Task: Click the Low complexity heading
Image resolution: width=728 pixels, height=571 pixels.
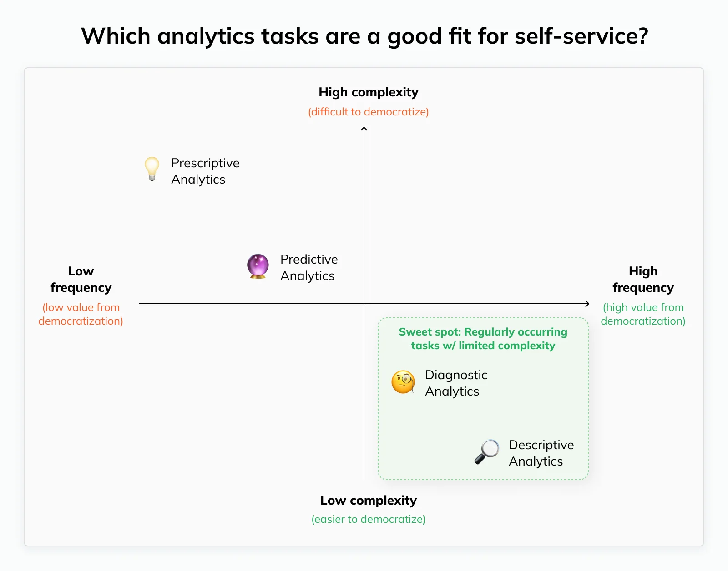Action: click(369, 501)
